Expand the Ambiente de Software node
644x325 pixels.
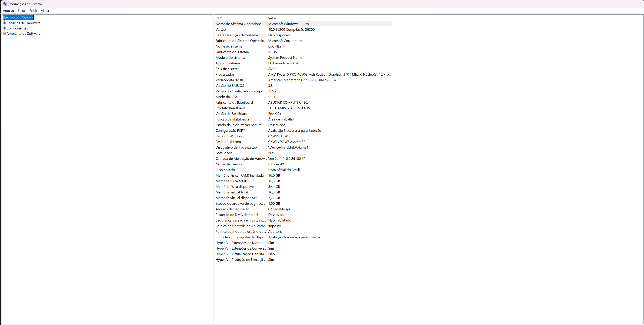[4, 33]
